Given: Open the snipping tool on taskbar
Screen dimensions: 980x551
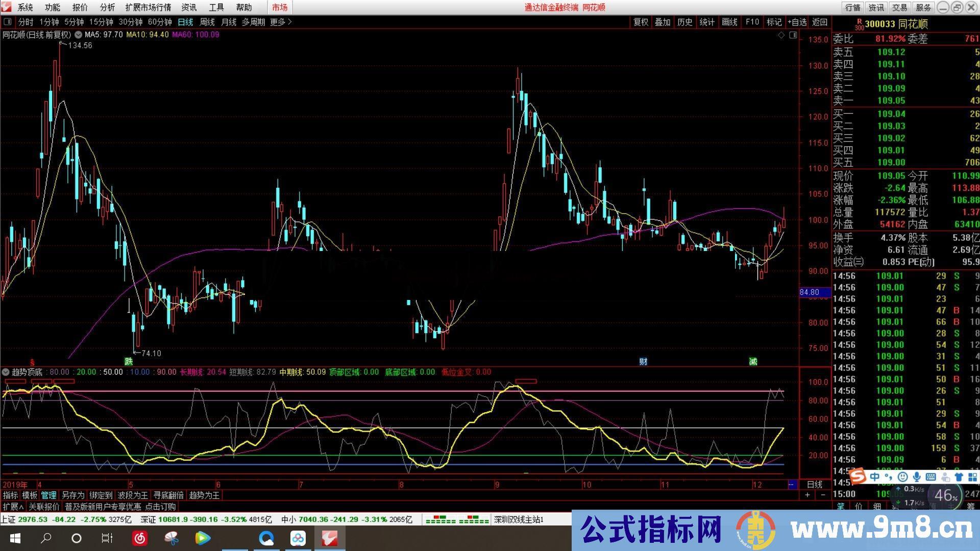Looking at the screenshot, I should coord(171,538).
